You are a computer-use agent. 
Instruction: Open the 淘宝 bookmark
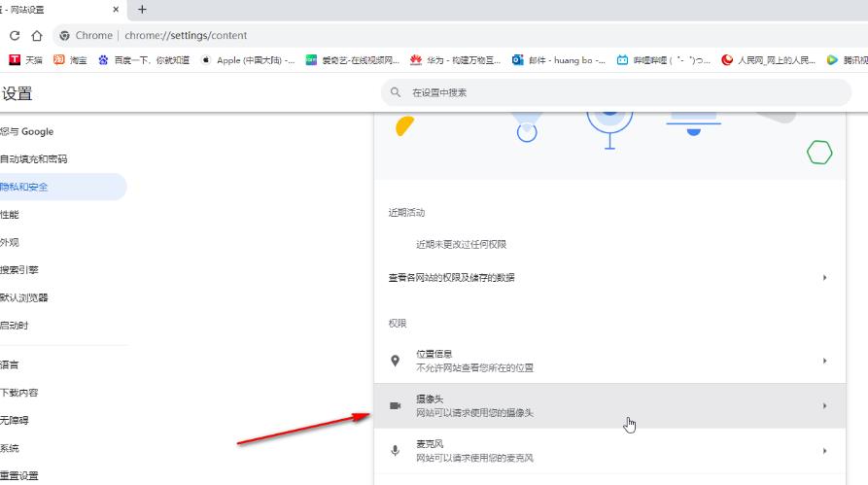click(x=70, y=60)
